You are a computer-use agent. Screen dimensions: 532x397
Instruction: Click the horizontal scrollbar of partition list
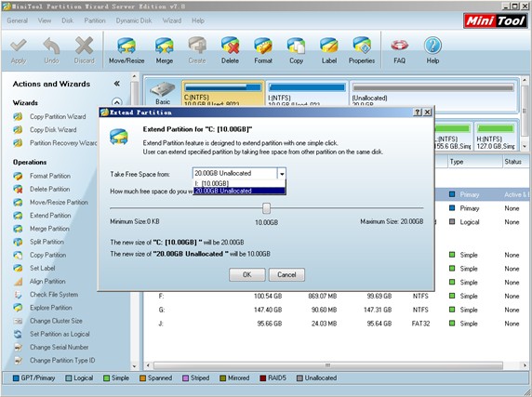(327, 365)
